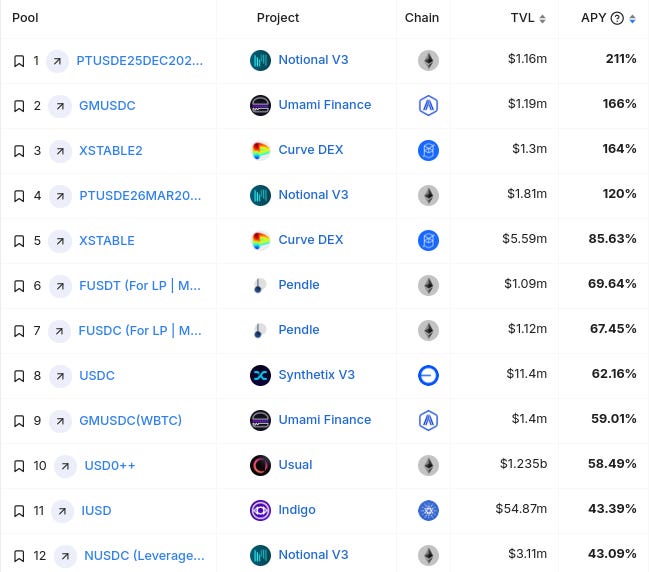Open external link arrow for PTUSDE26MAR20...
The height and width of the screenshot is (572, 649).
[x=60, y=196]
